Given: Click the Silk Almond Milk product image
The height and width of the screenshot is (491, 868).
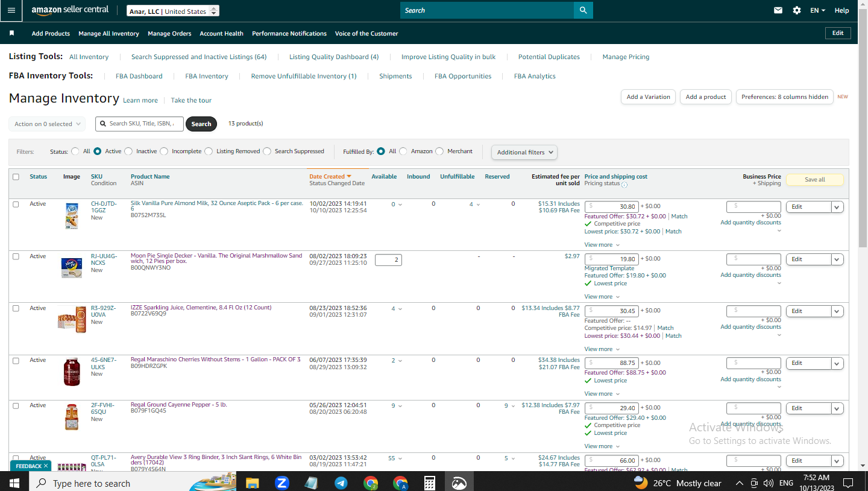Looking at the screenshot, I should [72, 216].
